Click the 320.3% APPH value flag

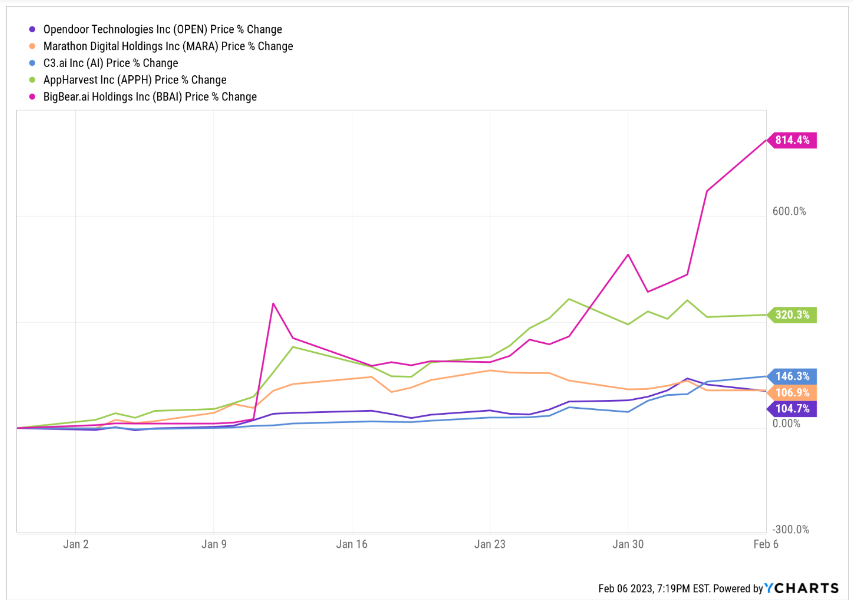794,315
